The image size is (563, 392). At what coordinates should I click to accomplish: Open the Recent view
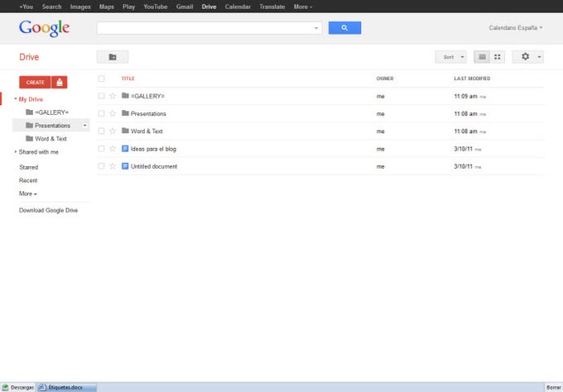pyautogui.click(x=28, y=180)
